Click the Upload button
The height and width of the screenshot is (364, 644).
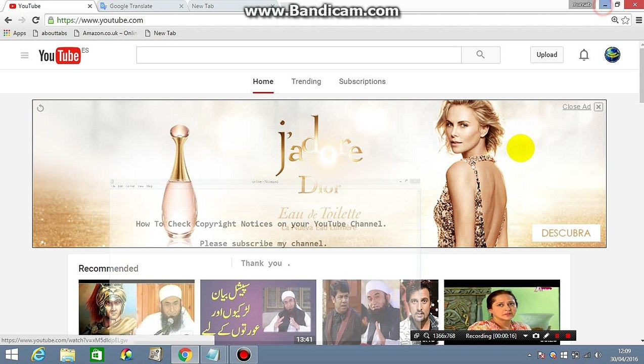[x=546, y=55]
